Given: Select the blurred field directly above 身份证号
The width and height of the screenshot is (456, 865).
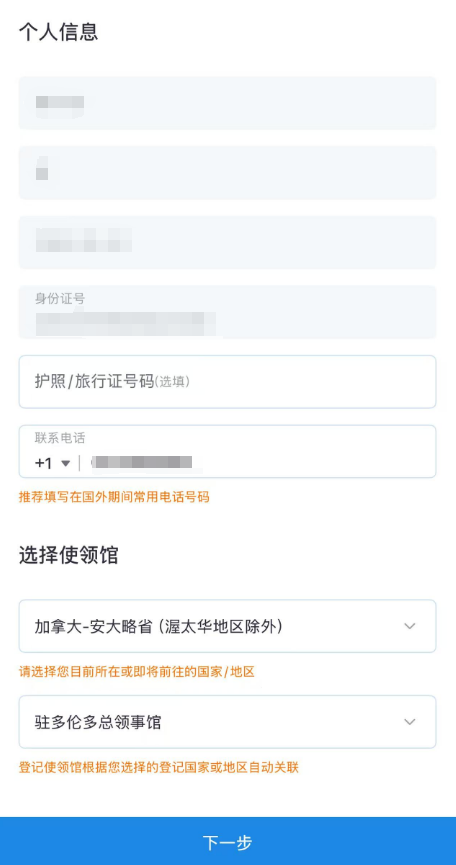Looking at the screenshot, I should coord(228,242).
